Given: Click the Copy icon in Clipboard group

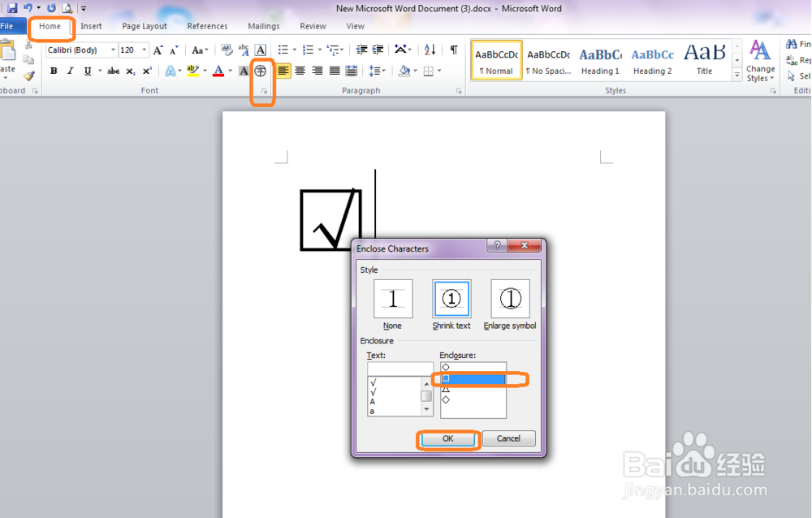Looking at the screenshot, I should (x=29, y=59).
